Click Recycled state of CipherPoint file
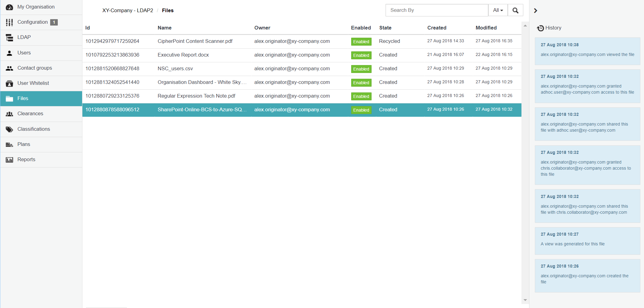Screen dimensions: 644x308 (x=390, y=41)
